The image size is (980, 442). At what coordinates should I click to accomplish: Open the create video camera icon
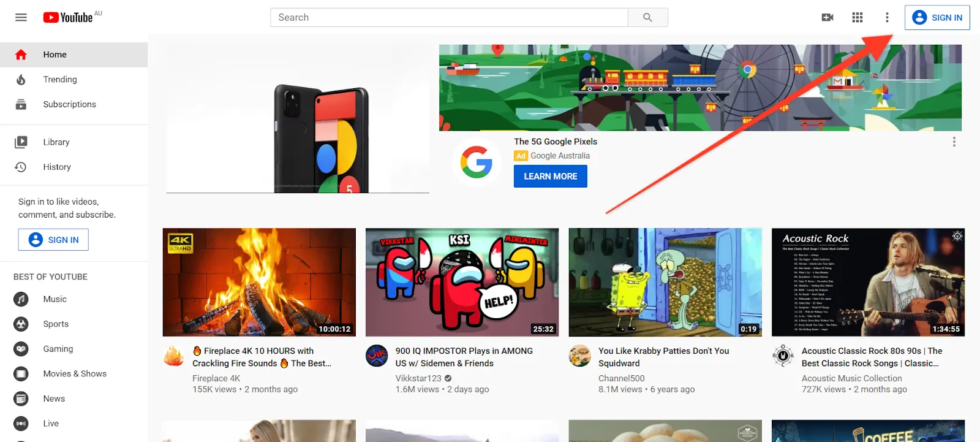click(x=827, y=17)
